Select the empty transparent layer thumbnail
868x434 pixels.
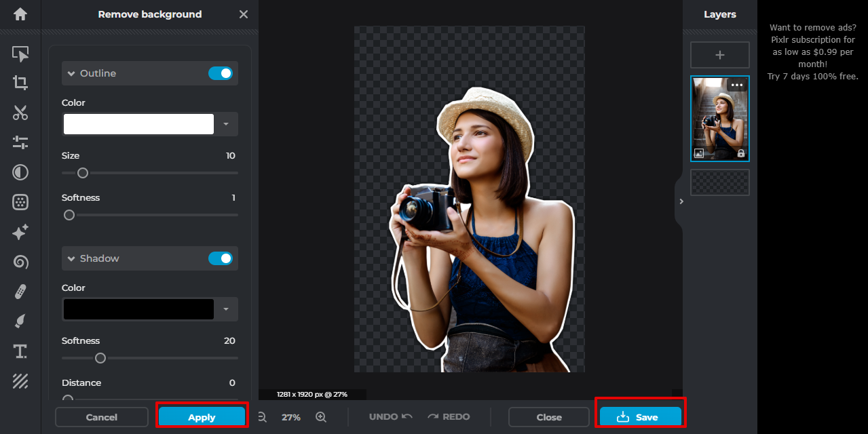click(720, 182)
